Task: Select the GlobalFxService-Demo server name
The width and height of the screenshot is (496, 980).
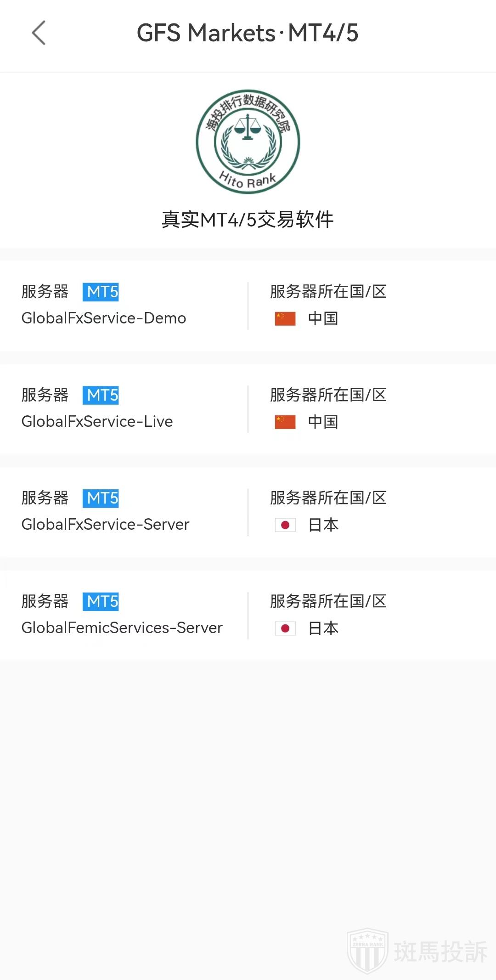Action: click(104, 318)
